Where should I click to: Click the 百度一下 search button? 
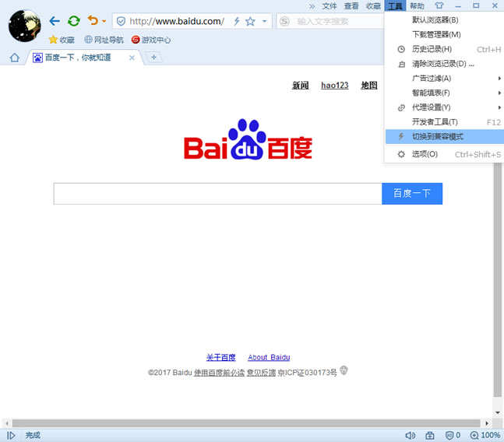coord(412,194)
